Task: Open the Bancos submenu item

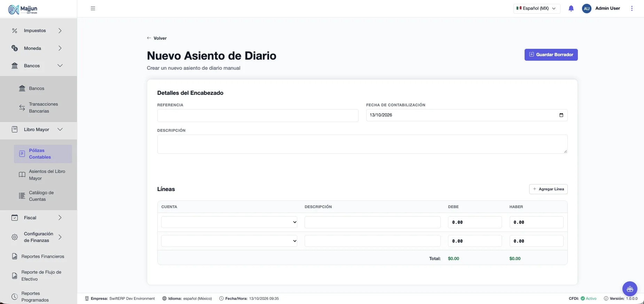Action: pyautogui.click(x=37, y=89)
